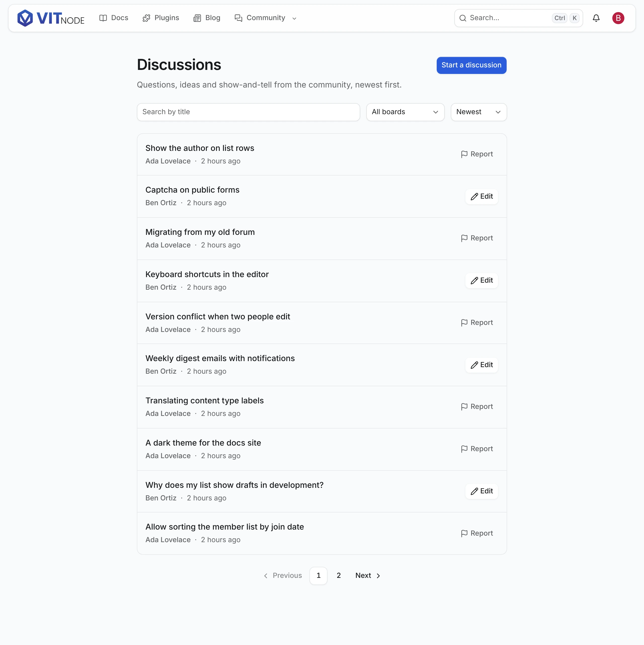Click the Community chat bubbles icon
The height and width of the screenshot is (645, 644).
(x=238, y=18)
